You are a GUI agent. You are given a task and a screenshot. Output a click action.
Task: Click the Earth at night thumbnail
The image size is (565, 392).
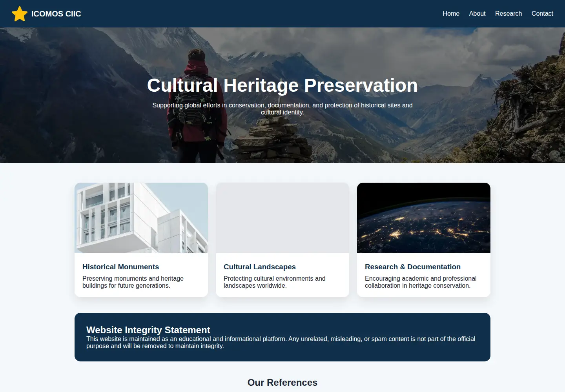[424, 218]
